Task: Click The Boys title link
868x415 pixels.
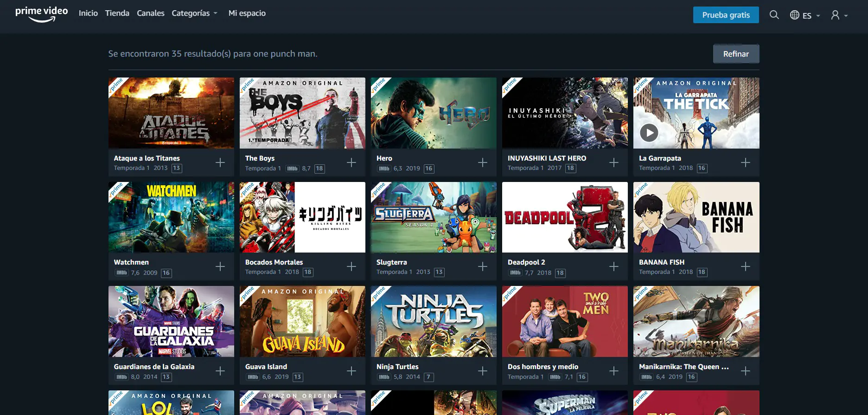Action: [x=260, y=158]
